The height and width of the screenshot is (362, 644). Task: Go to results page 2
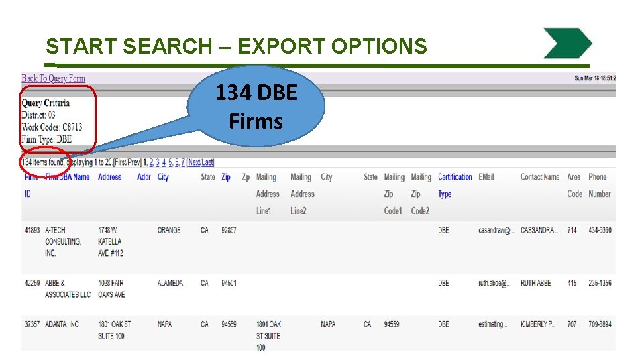coord(151,162)
